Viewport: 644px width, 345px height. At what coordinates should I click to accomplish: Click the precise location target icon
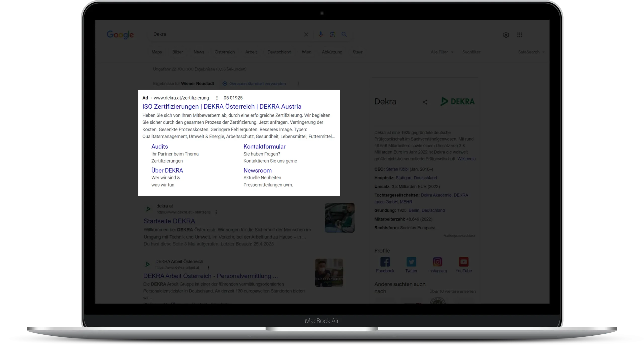coord(225,83)
